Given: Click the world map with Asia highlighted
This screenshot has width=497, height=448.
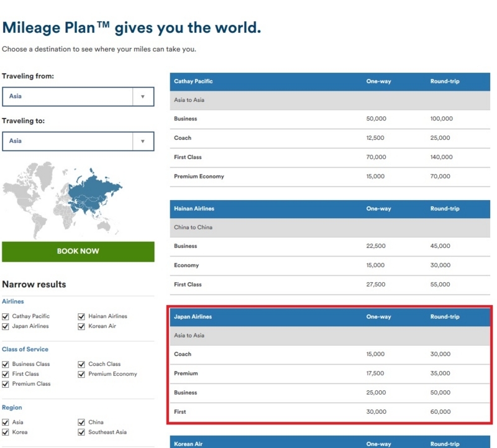Looking at the screenshot, I should (x=63, y=199).
